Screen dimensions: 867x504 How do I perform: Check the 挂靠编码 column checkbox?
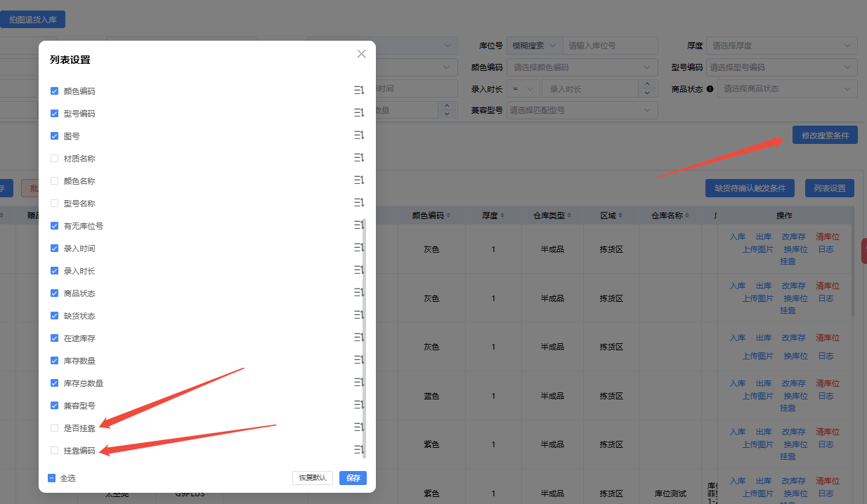click(x=55, y=450)
